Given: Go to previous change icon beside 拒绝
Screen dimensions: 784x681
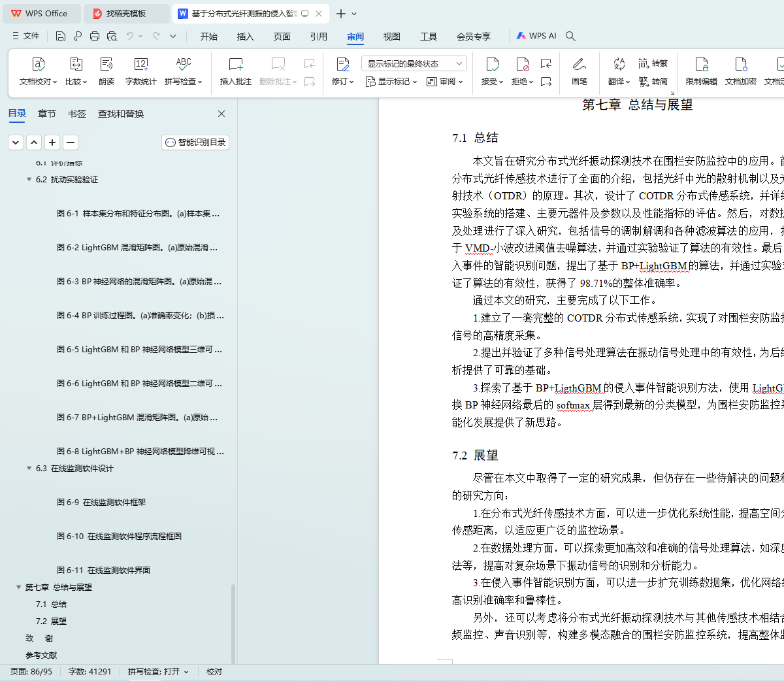Looking at the screenshot, I should [546, 63].
